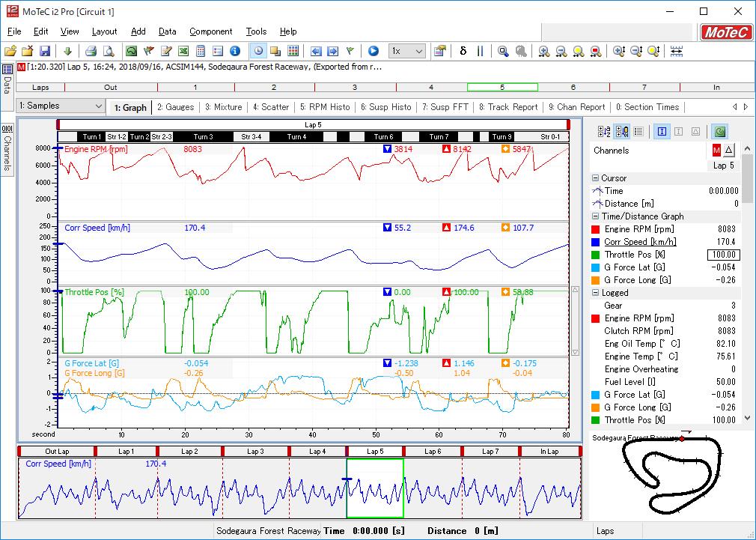The width and height of the screenshot is (756, 540).
Task: Switch to the 2: Gauges worksheet tab
Action: tap(175, 107)
